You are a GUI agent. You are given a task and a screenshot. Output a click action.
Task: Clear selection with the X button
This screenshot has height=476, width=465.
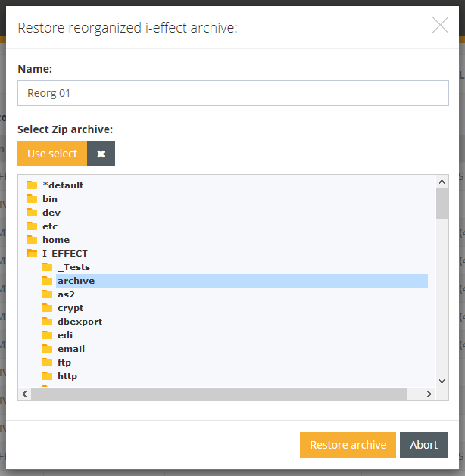click(101, 154)
